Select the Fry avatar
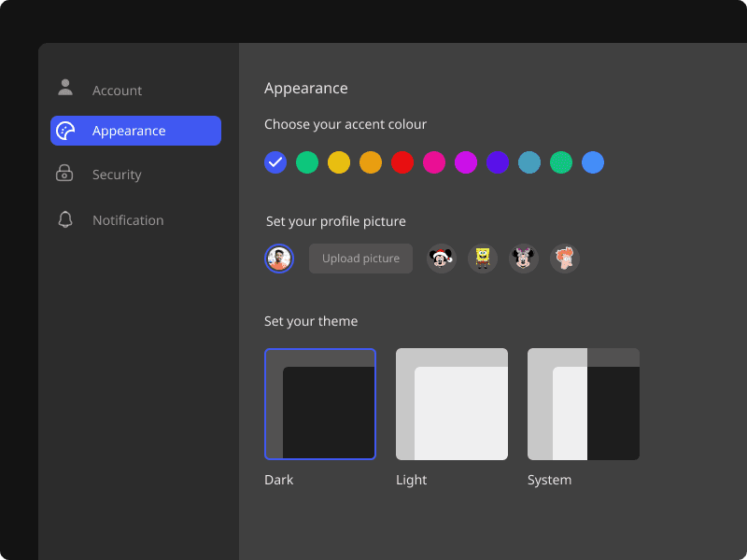The height and width of the screenshot is (560, 747). point(565,259)
